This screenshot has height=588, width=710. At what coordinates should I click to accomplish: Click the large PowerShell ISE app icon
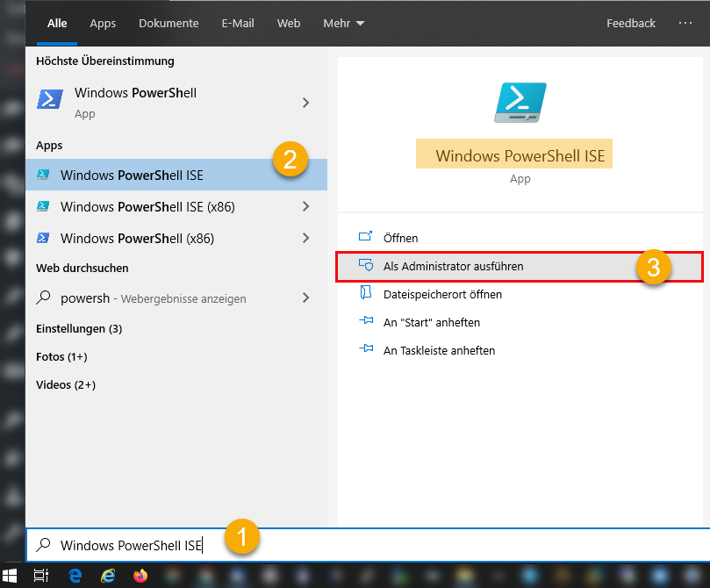click(x=520, y=103)
